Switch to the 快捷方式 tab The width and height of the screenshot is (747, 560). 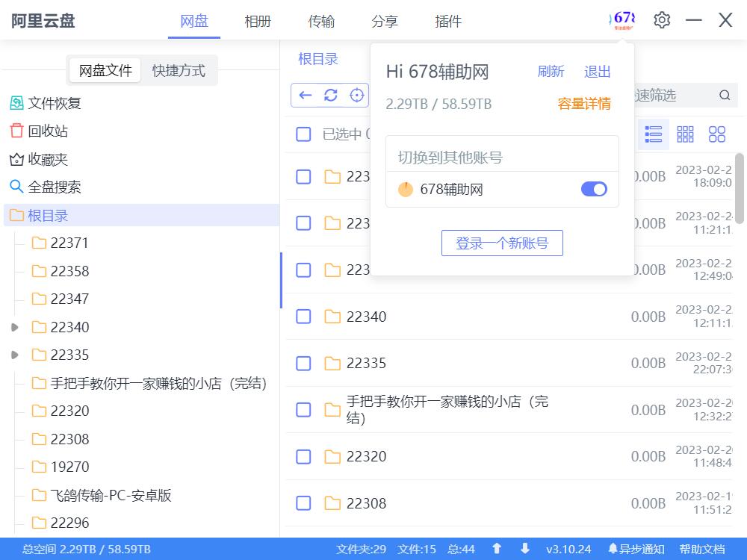(x=179, y=69)
